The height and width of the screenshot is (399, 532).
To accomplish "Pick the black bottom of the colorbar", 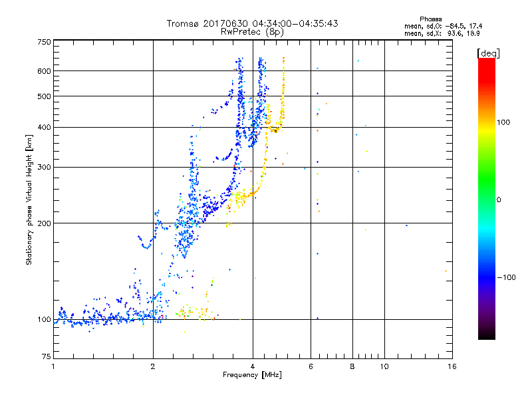I will (486, 336).
